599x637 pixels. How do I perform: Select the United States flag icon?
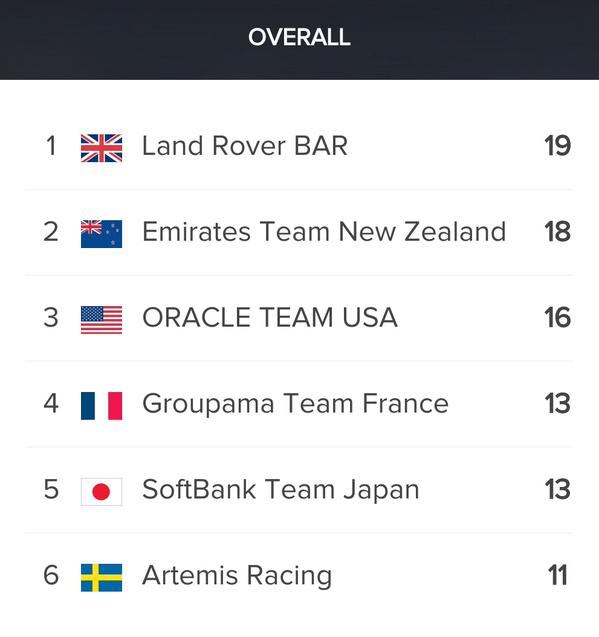click(x=101, y=320)
